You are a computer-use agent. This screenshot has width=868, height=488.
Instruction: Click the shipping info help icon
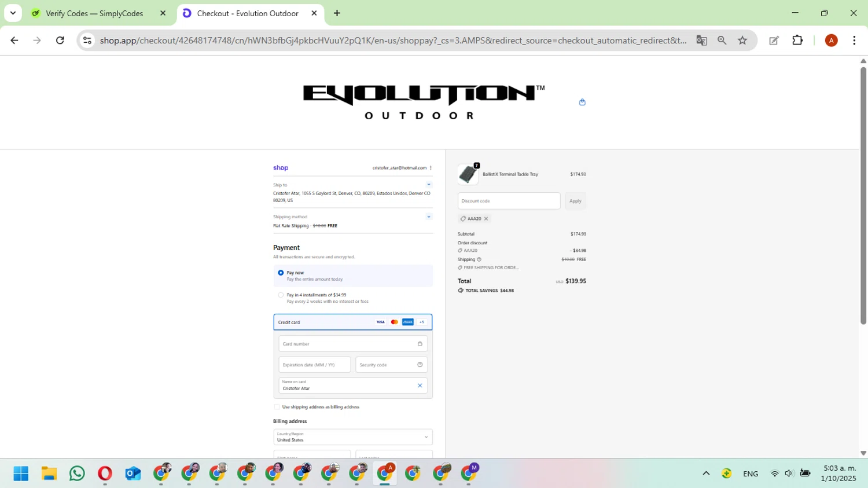click(x=479, y=259)
